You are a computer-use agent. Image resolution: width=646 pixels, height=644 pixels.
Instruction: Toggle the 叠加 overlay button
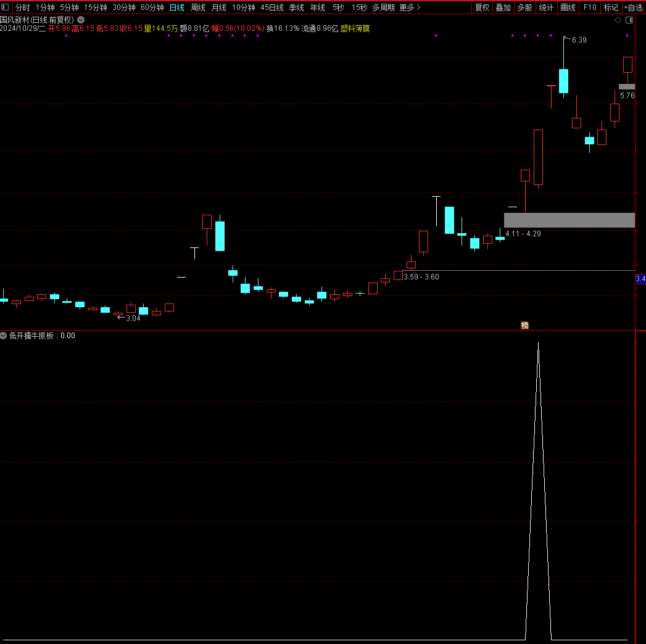point(503,7)
